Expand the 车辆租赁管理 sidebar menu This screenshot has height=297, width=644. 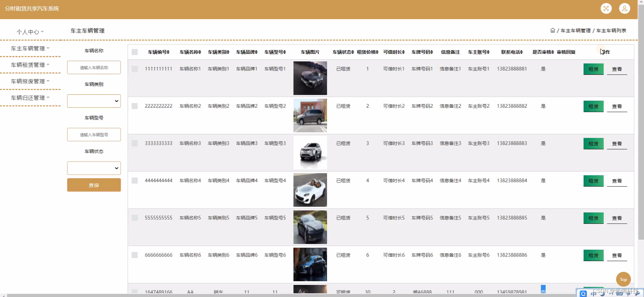30,65
